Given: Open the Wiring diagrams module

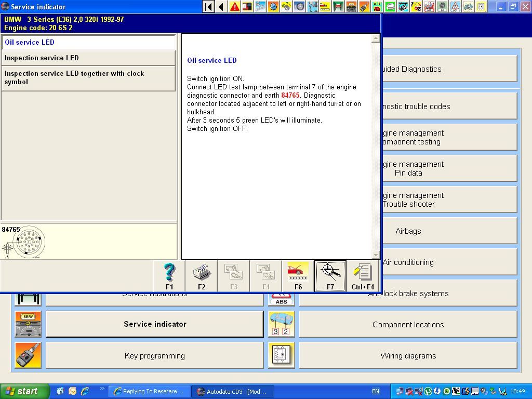Looking at the screenshot, I should tap(408, 356).
